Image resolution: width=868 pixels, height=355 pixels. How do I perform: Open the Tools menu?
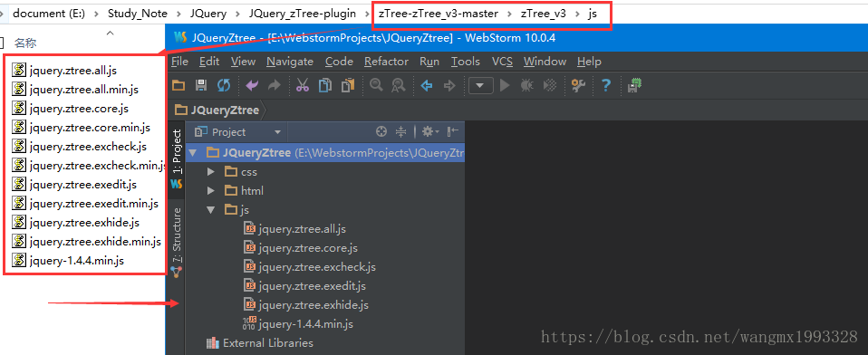click(x=466, y=62)
